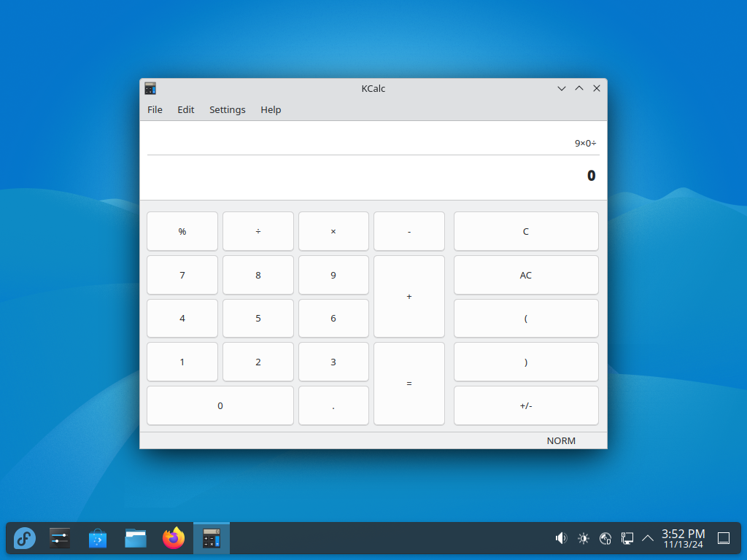Click the C clear button
The width and height of the screenshot is (747, 560).
click(526, 231)
